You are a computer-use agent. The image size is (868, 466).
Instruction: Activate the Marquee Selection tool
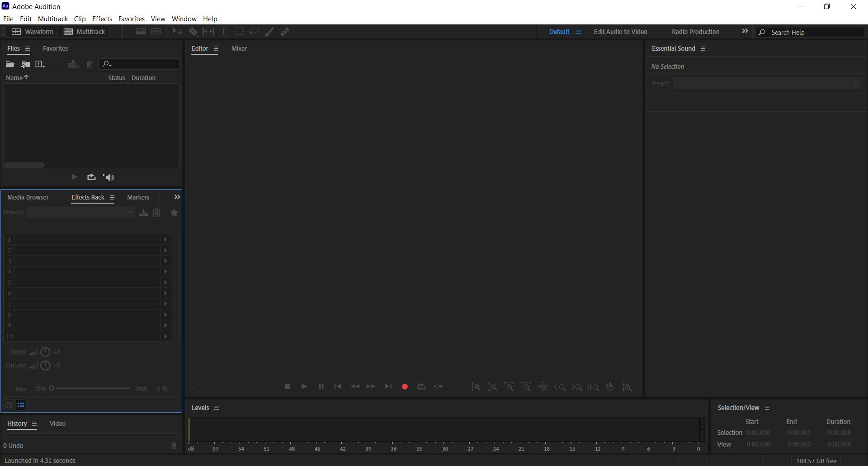[240, 31]
